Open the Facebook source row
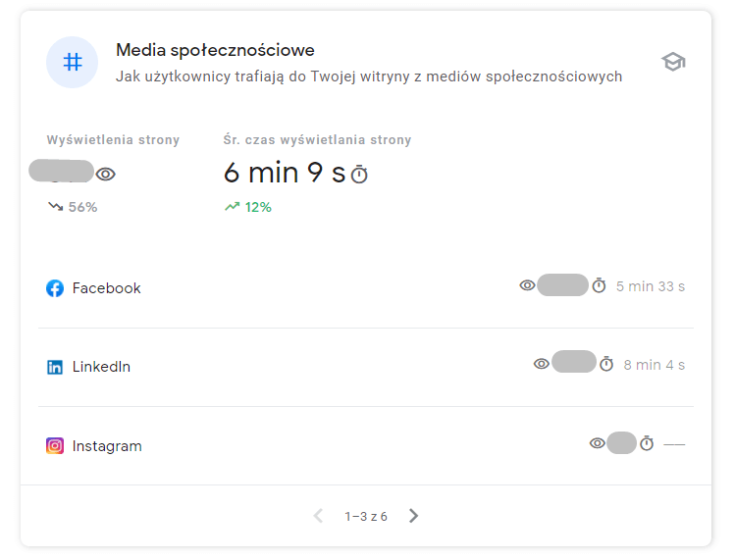This screenshot has width=734, height=560. [107, 288]
